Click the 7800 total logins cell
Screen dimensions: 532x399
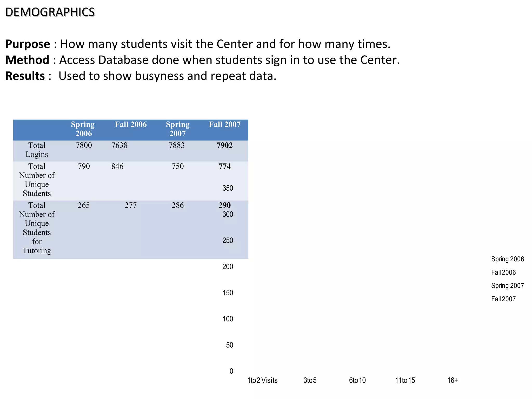pos(84,145)
